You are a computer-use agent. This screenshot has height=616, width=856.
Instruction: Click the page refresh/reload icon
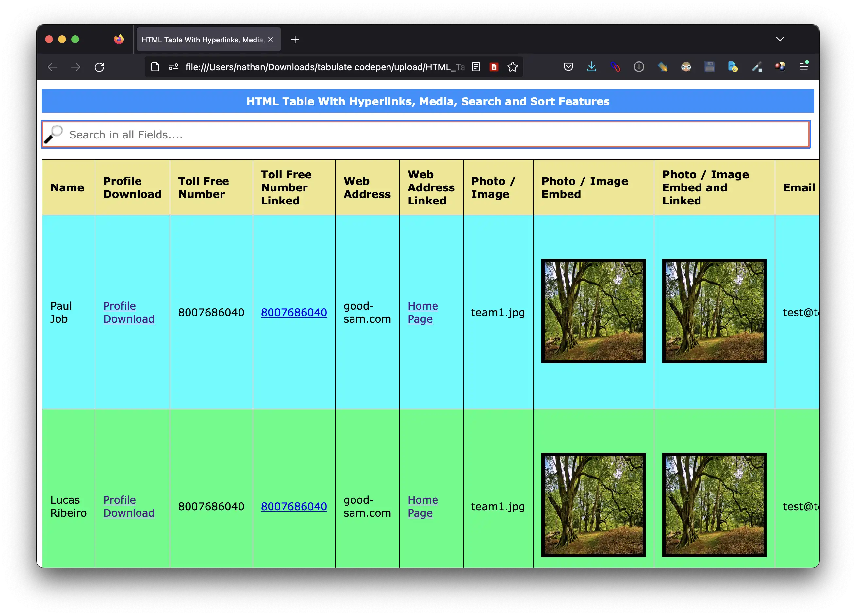point(100,66)
